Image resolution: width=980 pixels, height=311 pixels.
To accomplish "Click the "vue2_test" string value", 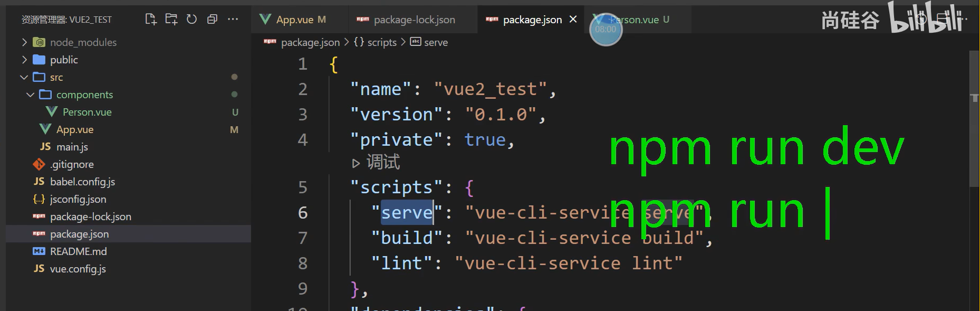I will click(x=491, y=89).
